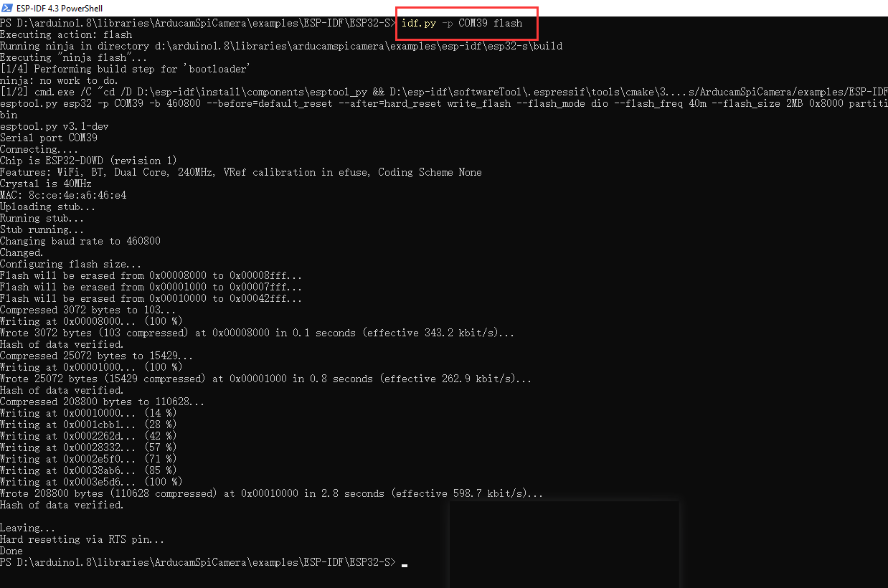Screen dimensions: 888x588
Task: Click the '[1/4] Performing build step' line
Action: pos(125,69)
